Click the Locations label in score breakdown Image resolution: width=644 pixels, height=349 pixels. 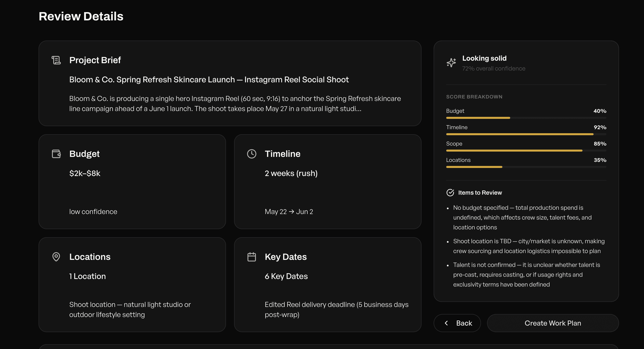(x=458, y=160)
